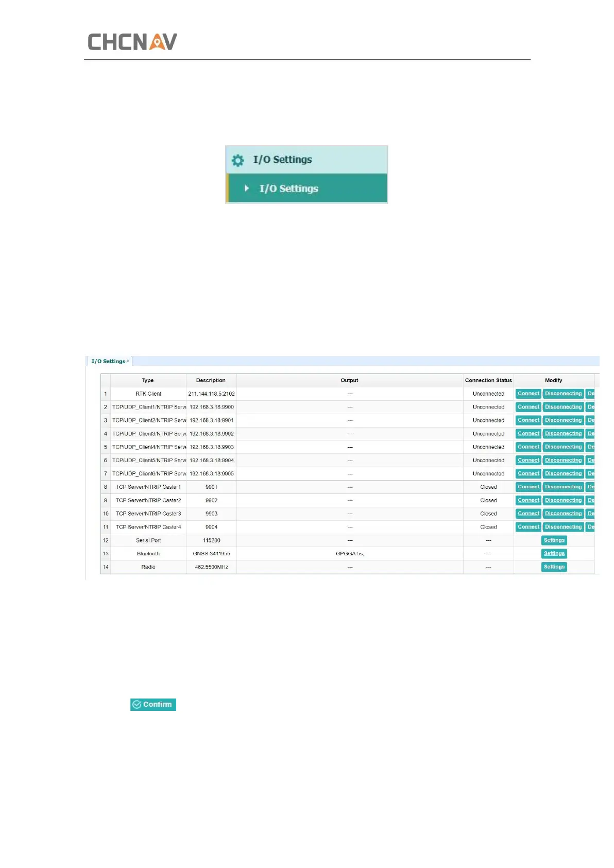Viewport: 614px width, 868px height.
Task: Select TCP Server/NTRIP Caster1 cell
Action: point(148,487)
